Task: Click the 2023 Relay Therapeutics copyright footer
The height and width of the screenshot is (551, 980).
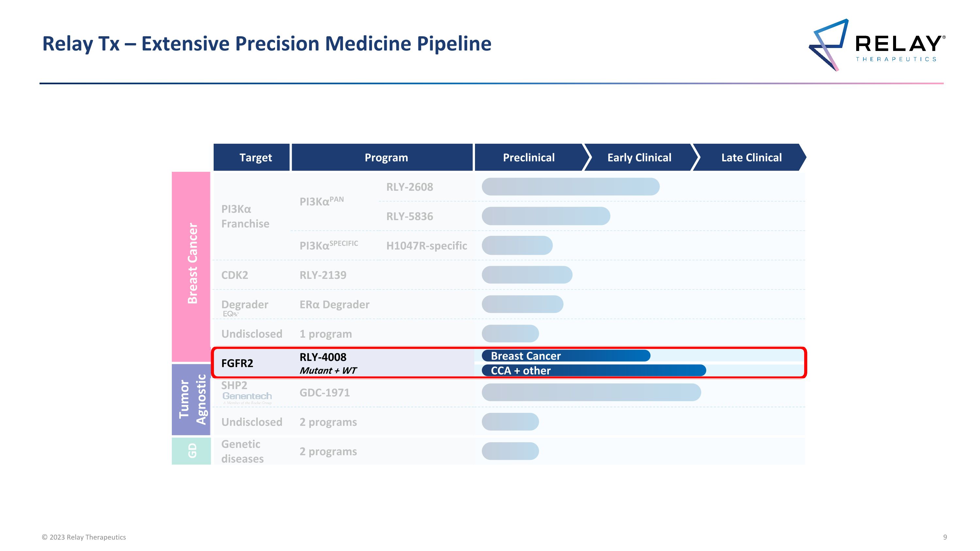Action: pyautogui.click(x=84, y=537)
